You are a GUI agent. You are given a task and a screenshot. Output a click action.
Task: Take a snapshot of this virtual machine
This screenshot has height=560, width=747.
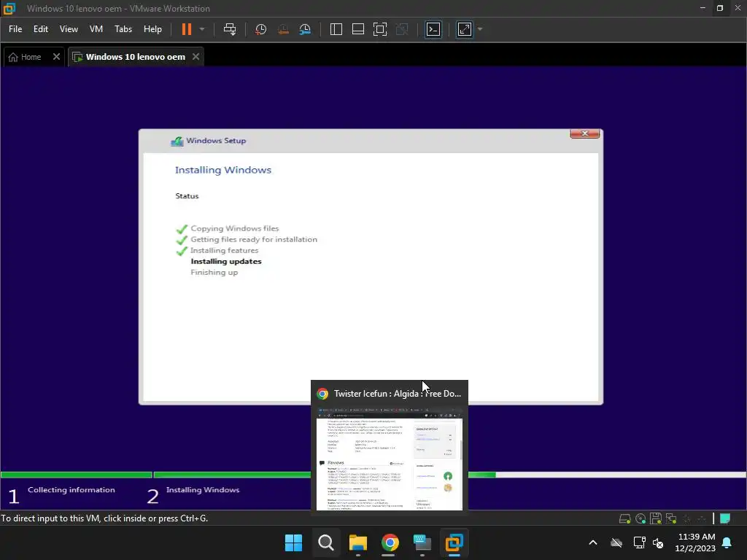pos(260,29)
